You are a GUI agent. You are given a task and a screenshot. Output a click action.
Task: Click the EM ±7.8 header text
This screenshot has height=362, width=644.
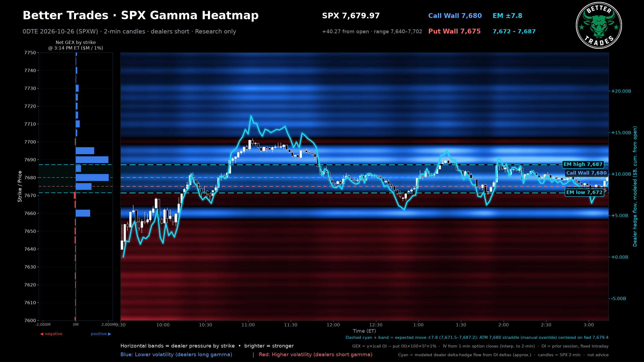point(507,16)
